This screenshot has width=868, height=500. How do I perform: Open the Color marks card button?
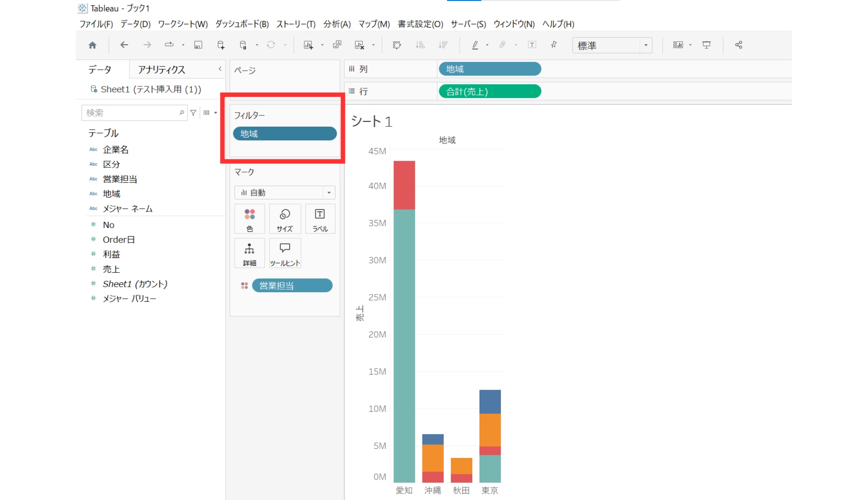pyautogui.click(x=249, y=219)
